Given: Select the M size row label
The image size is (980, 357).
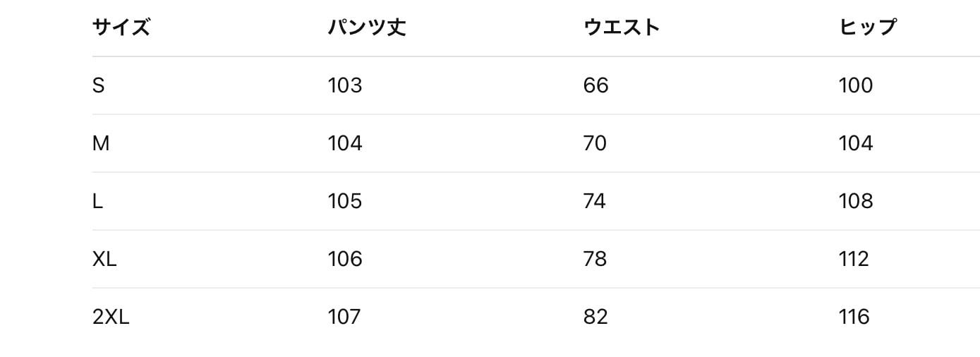Looking at the screenshot, I should 101,143.
